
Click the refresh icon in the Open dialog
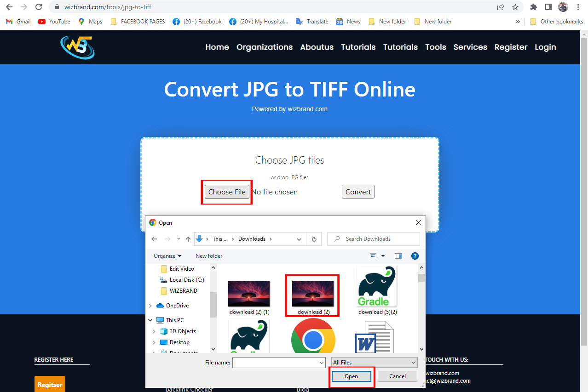[x=314, y=239]
